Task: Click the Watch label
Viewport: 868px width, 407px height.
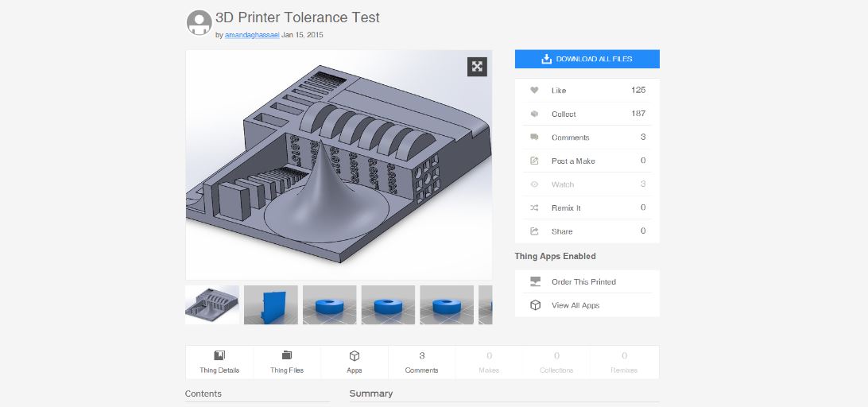Action: (563, 185)
